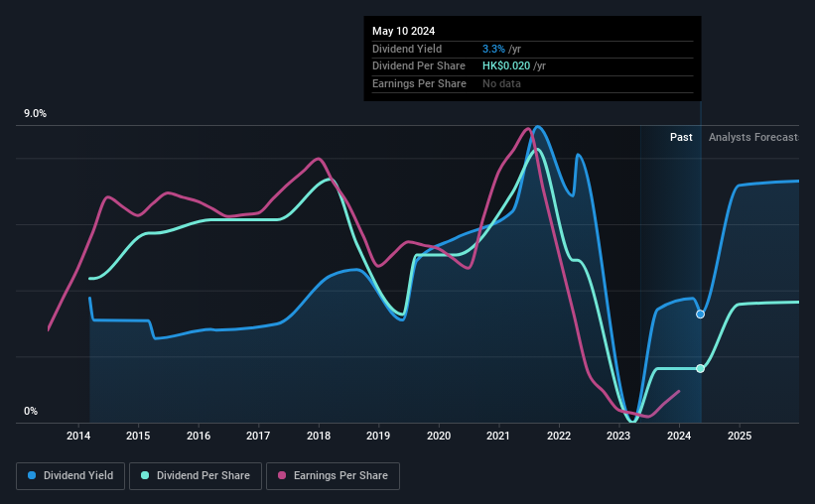Click the No data earnings value
Viewport: 815px width, 504px height.
tap(501, 83)
